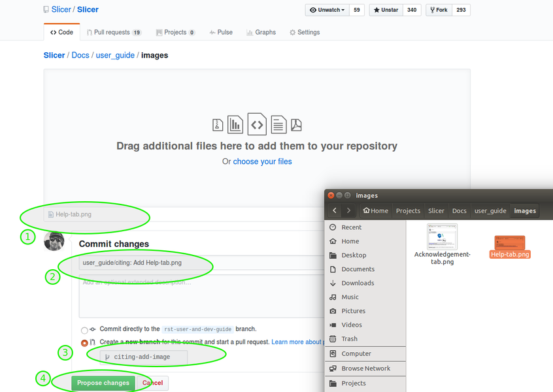Open Downloads in file manager sidebar
553x392 pixels.
pos(358,283)
